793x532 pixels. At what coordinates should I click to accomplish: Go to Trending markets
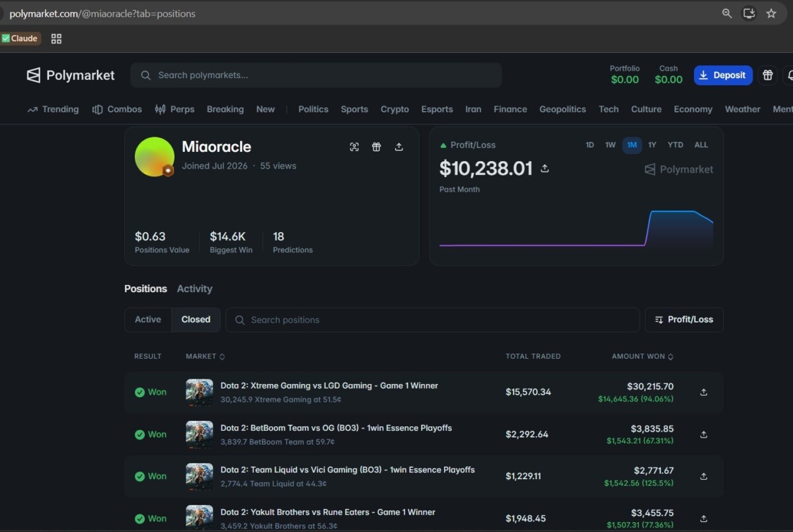53,110
